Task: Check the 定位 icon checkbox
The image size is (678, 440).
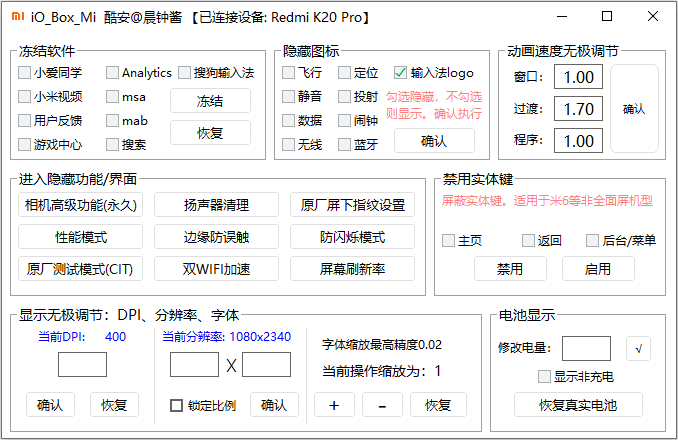Action: click(x=345, y=72)
